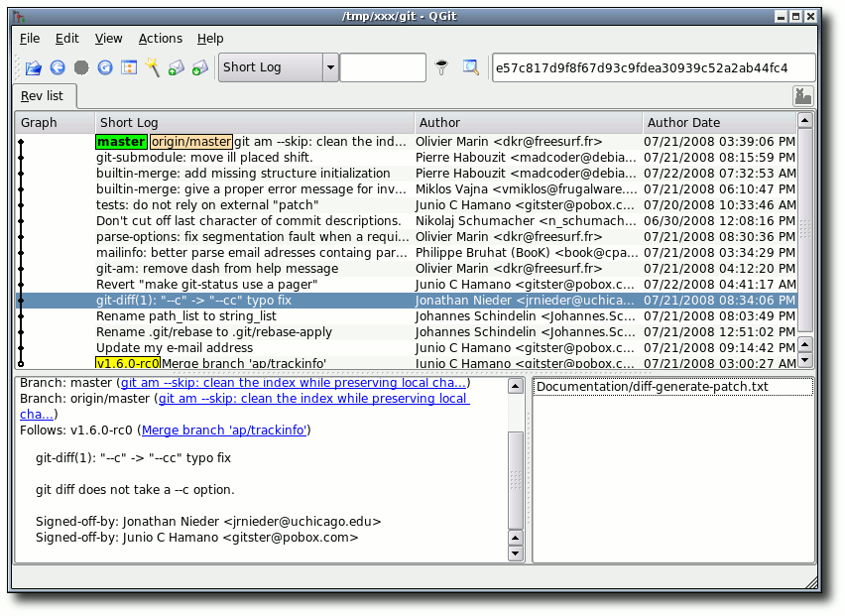Screen dimensions: 845x616
Task: Select commit 'Revert "make git-status use a pager"'
Action: point(407,285)
